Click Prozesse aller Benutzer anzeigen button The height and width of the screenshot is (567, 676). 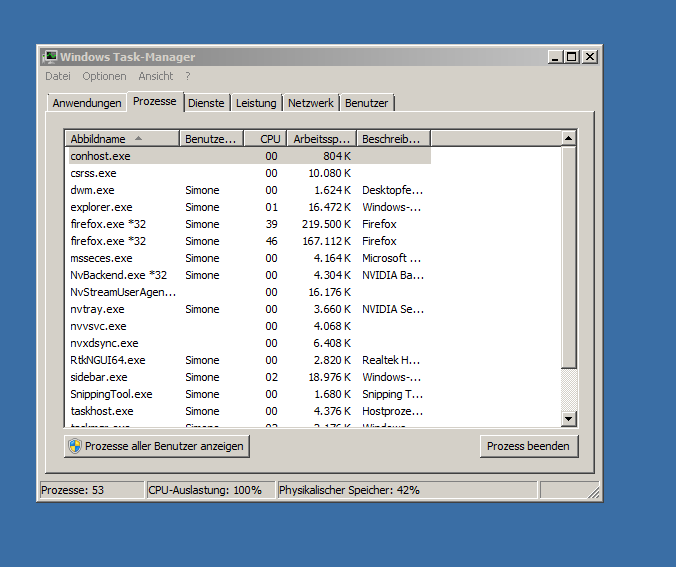(x=157, y=446)
